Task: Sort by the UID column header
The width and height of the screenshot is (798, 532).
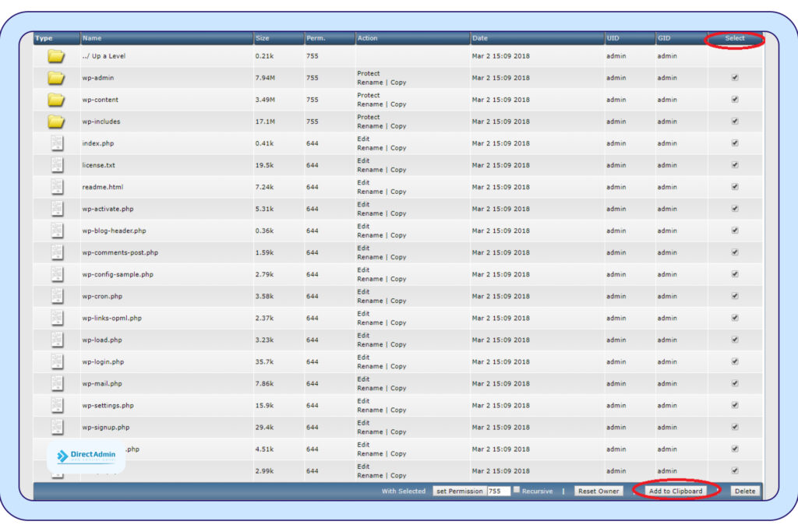Action: pos(613,38)
